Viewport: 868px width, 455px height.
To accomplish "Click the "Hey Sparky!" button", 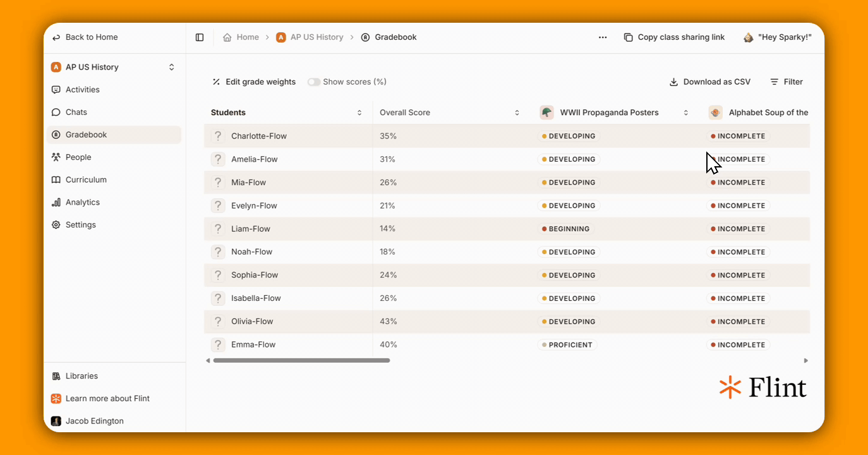I will 778,37.
